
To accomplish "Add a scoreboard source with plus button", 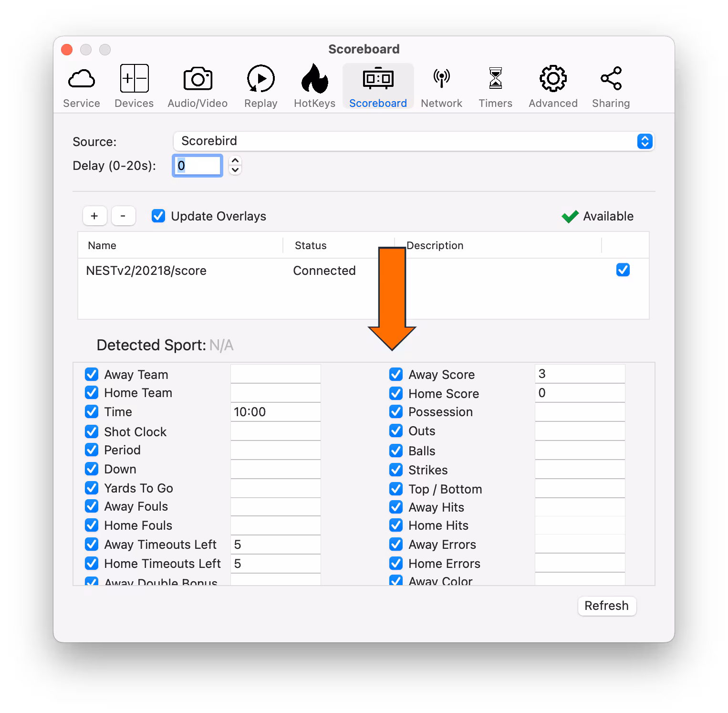I will tap(94, 216).
